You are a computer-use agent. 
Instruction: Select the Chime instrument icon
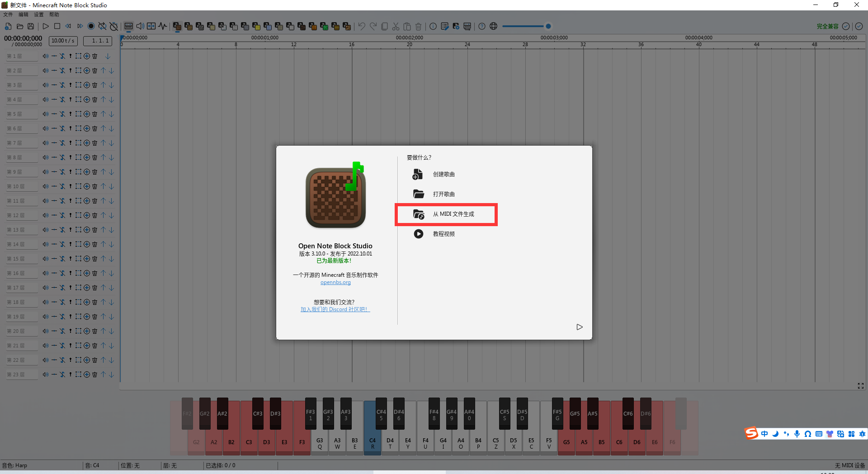[x=268, y=26]
